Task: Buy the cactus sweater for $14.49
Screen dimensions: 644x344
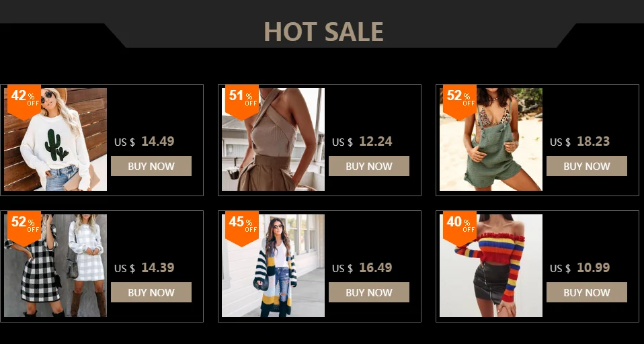Action: click(151, 166)
